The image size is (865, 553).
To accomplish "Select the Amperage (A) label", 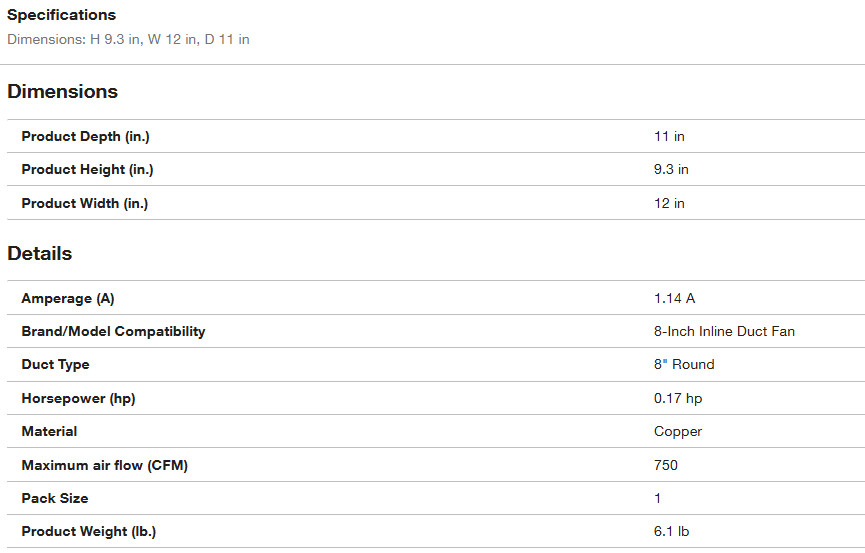I will click(x=68, y=298).
